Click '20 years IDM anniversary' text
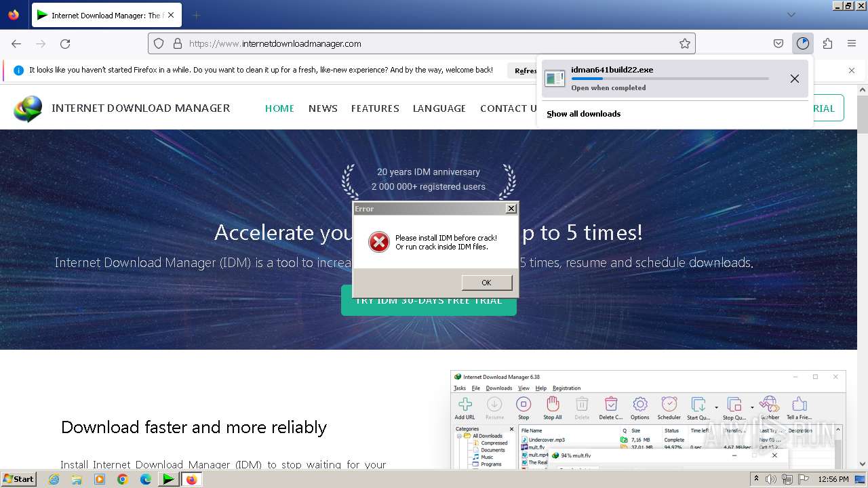Screen dimensions: 868x488 429,172
